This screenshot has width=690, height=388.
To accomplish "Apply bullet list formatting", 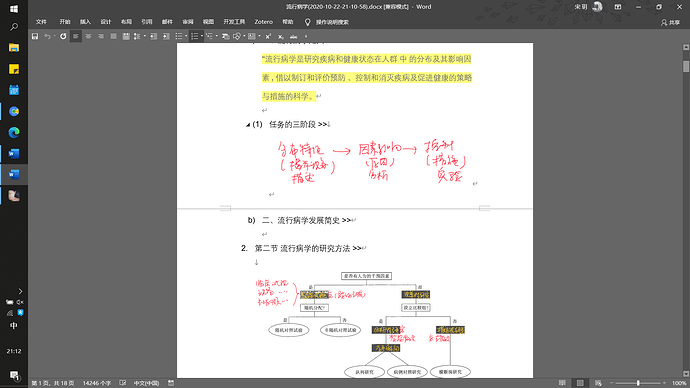I will coord(179,37).
